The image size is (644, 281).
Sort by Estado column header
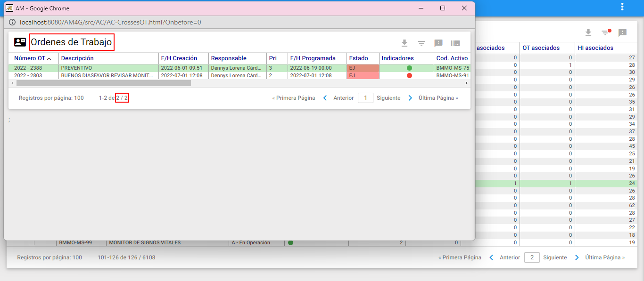click(359, 58)
